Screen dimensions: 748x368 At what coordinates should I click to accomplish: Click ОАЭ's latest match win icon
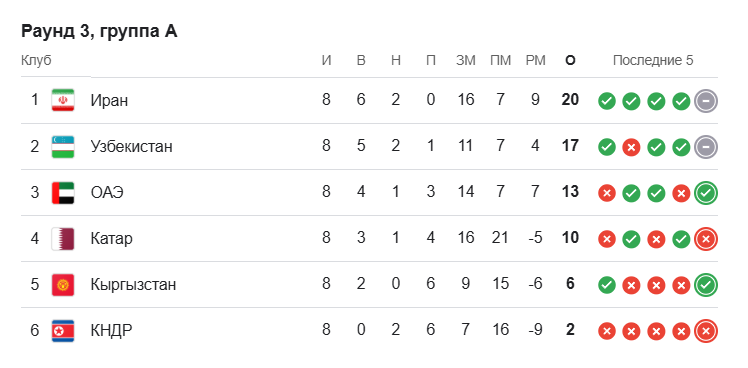[706, 193]
